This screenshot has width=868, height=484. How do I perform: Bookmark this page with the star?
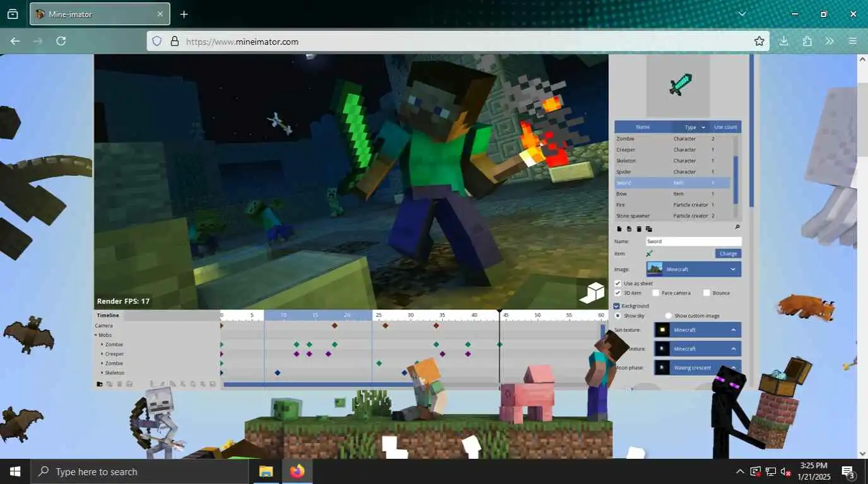click(x=759, y=41)
